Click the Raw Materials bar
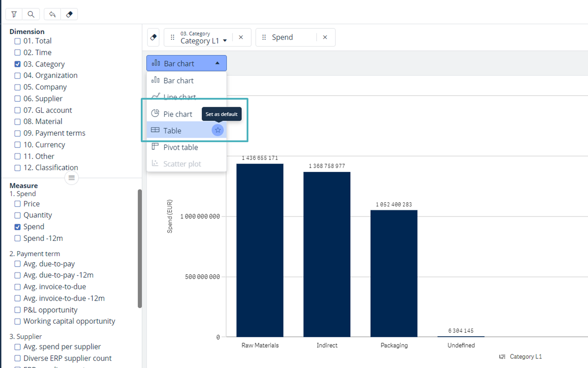This screenshot has width=588, height=368. (260, 250)
